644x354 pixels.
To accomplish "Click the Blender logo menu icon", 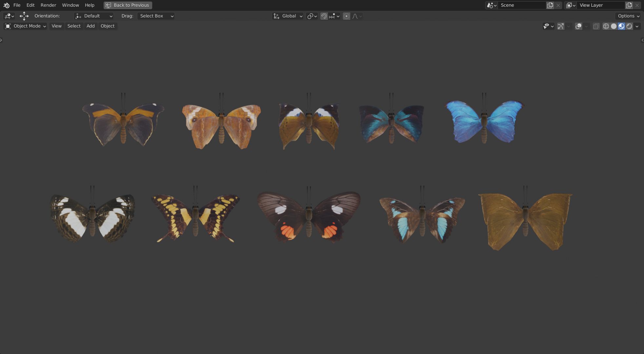I will point(6,5).
